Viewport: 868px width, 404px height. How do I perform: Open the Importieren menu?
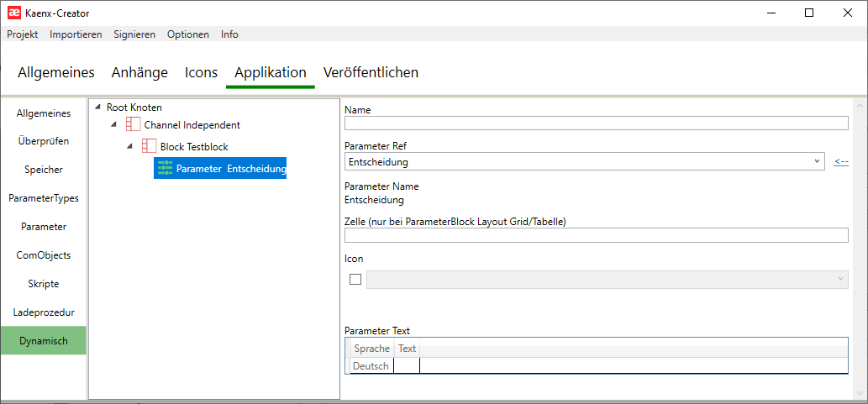tap(76, 34)
